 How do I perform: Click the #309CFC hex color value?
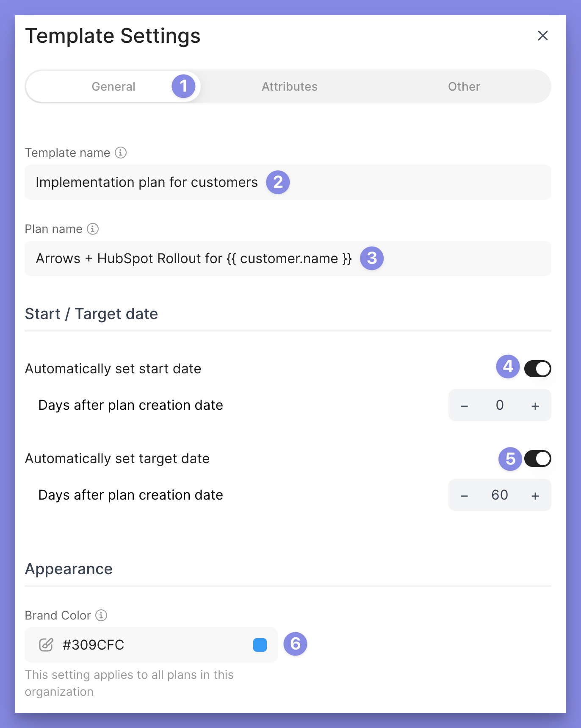(94, 645)
